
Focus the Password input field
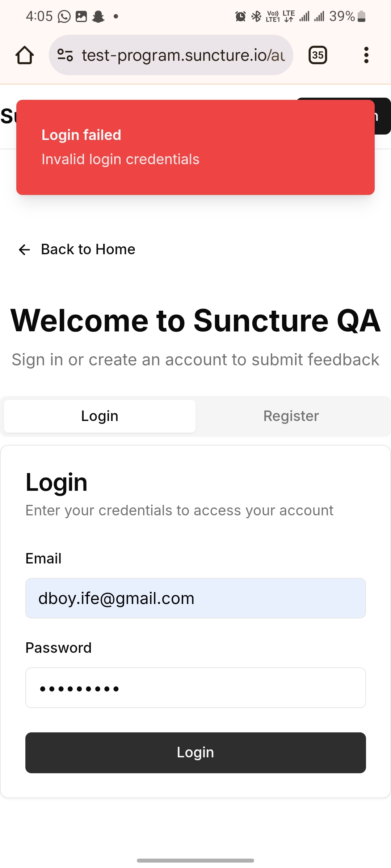[195, 688]
